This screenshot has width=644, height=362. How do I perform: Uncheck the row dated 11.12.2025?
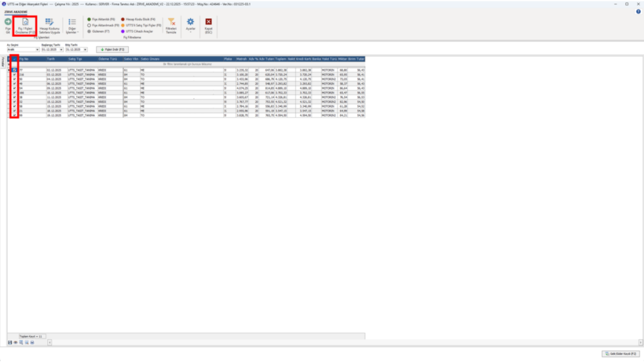(x=14, y=97)
